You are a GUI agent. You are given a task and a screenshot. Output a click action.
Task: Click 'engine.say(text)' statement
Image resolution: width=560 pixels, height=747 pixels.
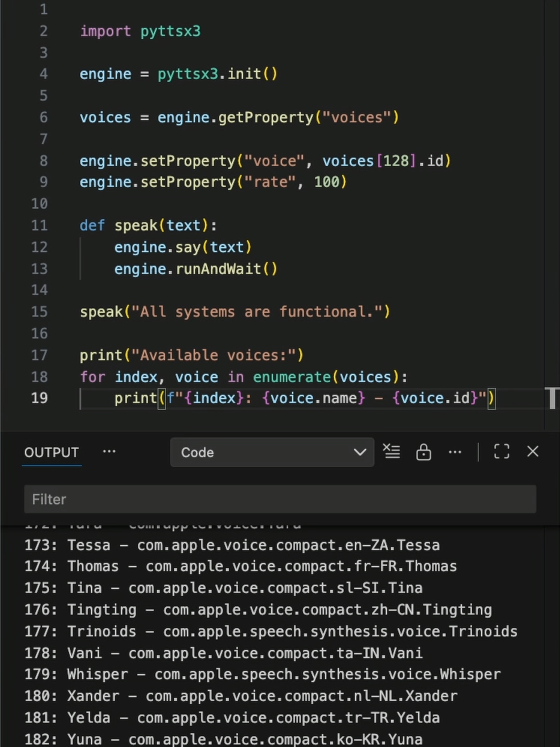[183, 247]
